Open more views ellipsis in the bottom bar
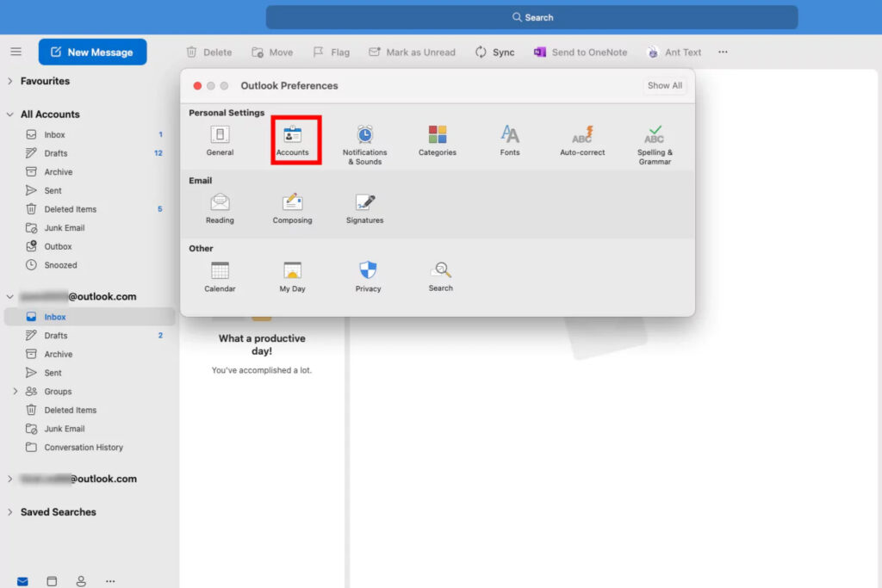The width and height of the screenshot is (882, 588). tap(110, 581)
